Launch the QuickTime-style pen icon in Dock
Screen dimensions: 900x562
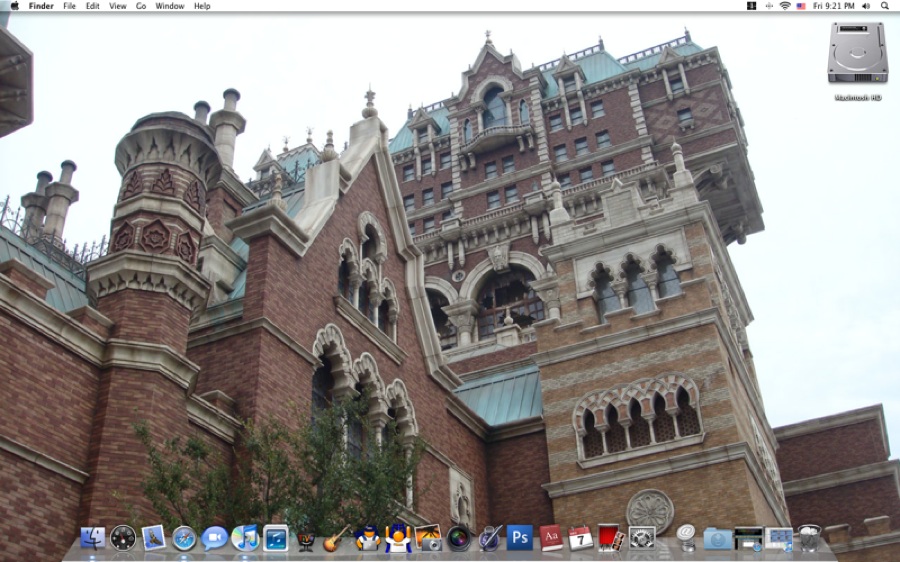point(490,538)
